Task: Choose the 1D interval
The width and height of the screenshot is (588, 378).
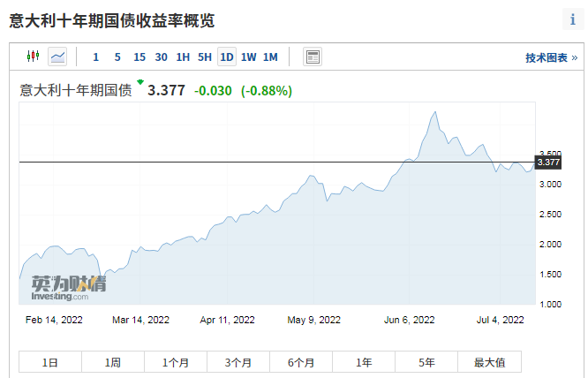Action: [227, 57]
